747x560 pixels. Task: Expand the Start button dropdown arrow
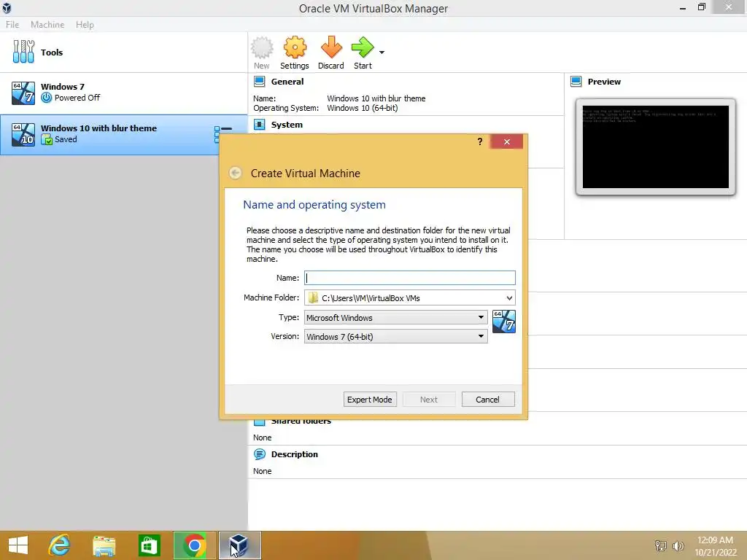pyautogui.click(x=382, y=52)
